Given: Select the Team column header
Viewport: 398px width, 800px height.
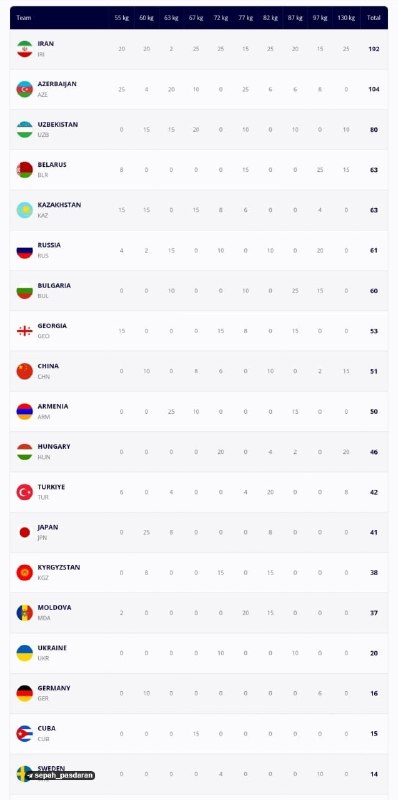Looking at the screenshot, I should 23,18.
